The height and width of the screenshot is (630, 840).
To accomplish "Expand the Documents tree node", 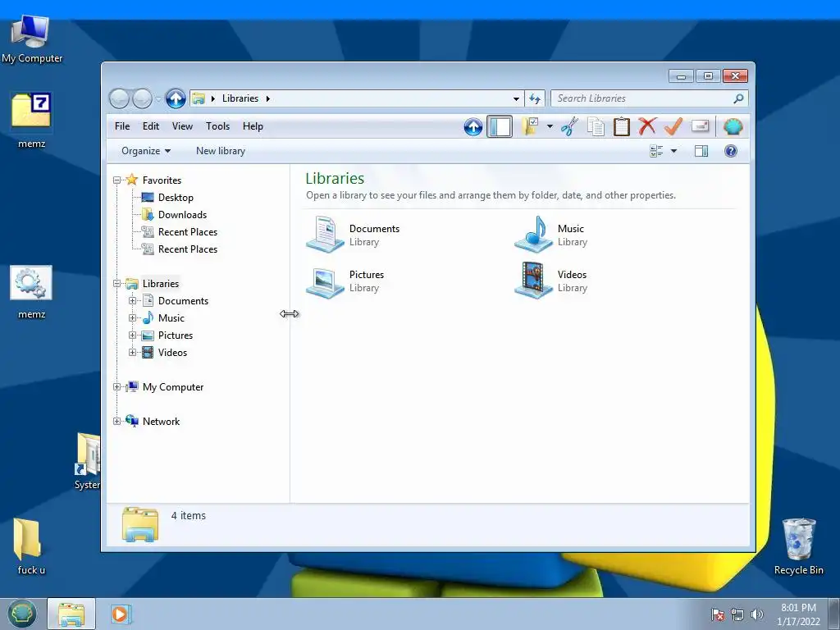I will [132, 301].
